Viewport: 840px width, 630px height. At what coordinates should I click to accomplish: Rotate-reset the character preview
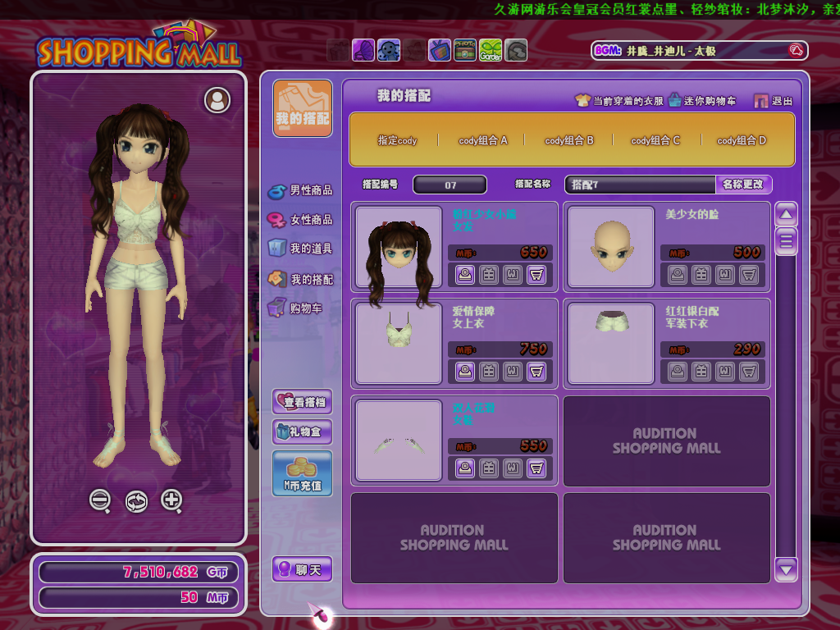136,502
